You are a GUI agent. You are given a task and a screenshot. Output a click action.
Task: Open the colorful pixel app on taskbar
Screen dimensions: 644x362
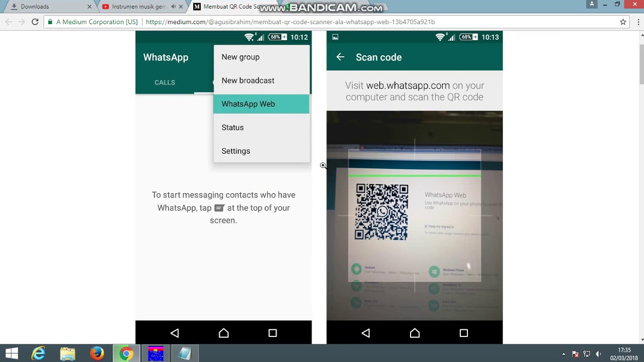[x=155, y=353]
